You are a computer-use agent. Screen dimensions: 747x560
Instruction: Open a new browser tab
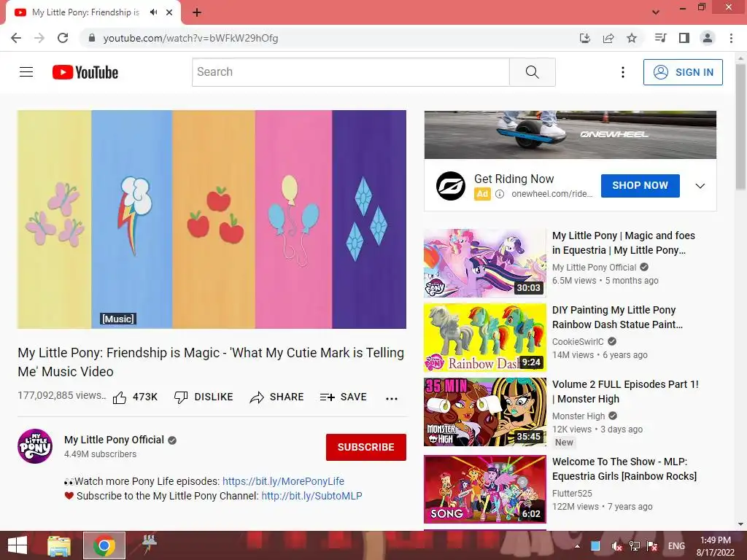point(197,12)
